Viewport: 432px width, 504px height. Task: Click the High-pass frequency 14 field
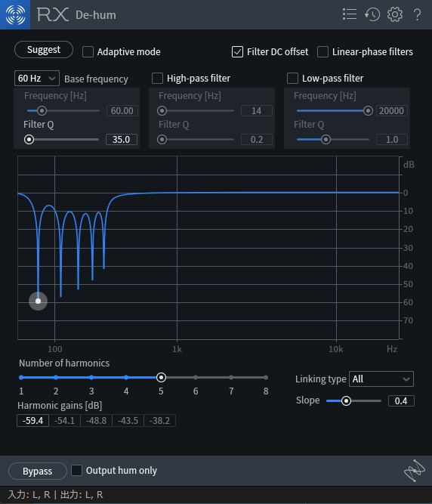(257, 111)
